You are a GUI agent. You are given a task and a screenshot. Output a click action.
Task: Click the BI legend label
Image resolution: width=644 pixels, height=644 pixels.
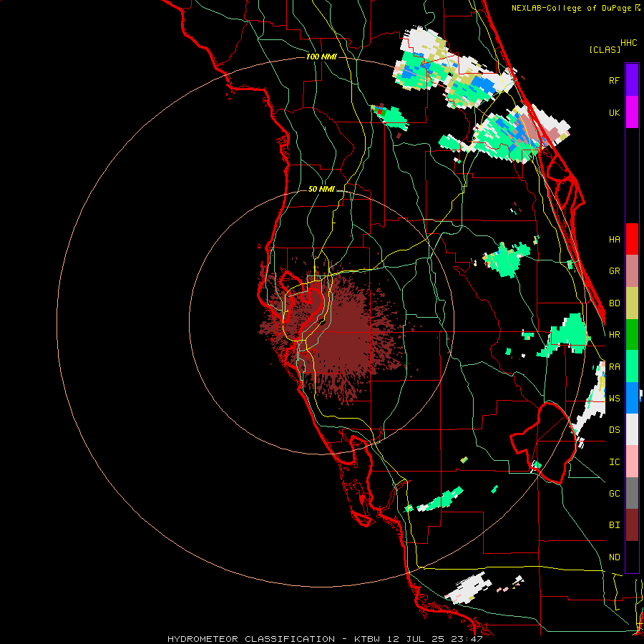coord(615,525)
